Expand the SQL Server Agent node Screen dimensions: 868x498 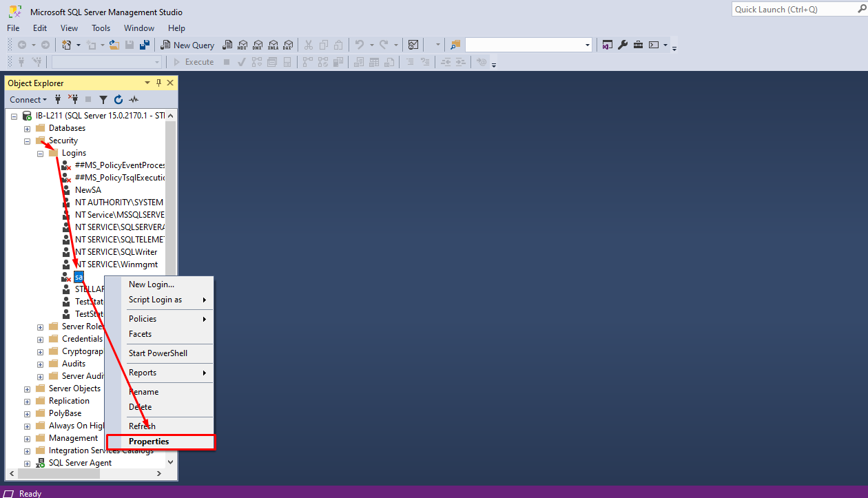tap(27, 463)
